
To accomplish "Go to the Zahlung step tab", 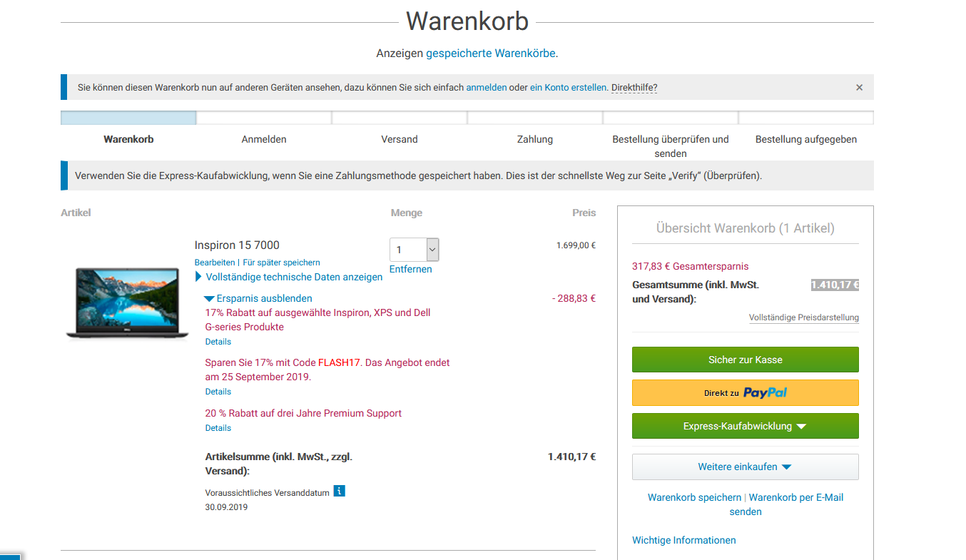I will pos(535,139).
